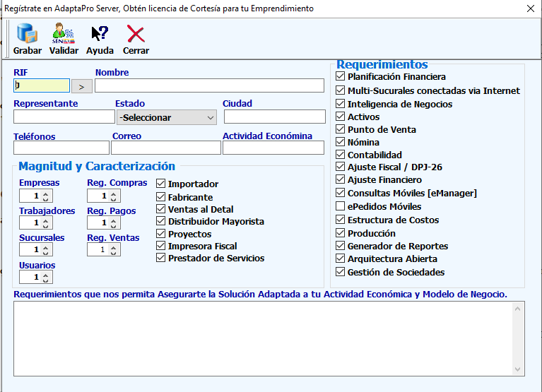Click the large requirements text area
Image resolution: width=542 pixels, height=392 pixels.
tap(261, 338)
